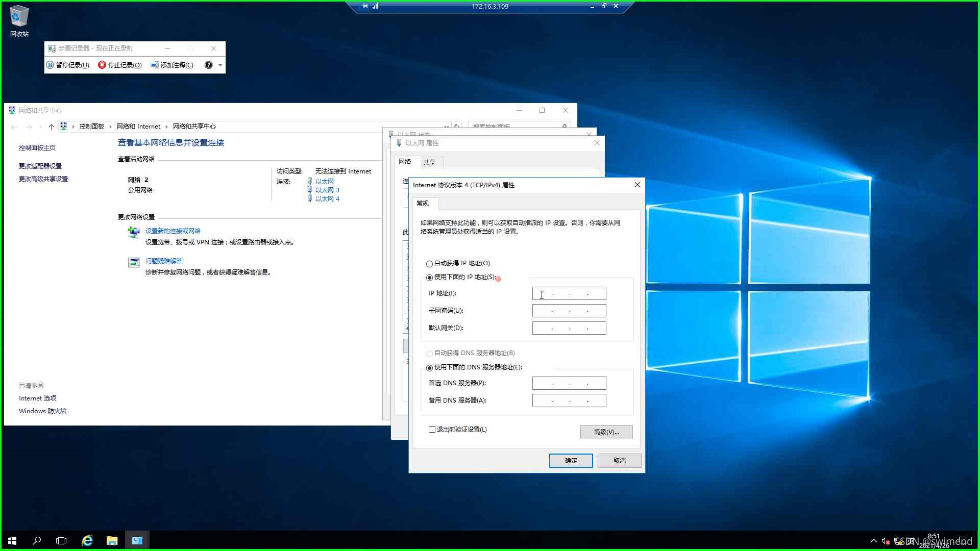The height and width of the screenshot is (551, 980).
Task: Click the 取消 button in IPv4 dialog
Action: point(620,461)
